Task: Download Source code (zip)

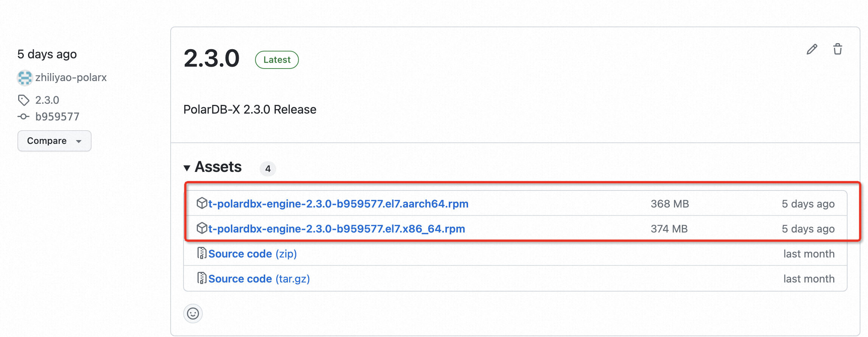Action: (252, 254)
